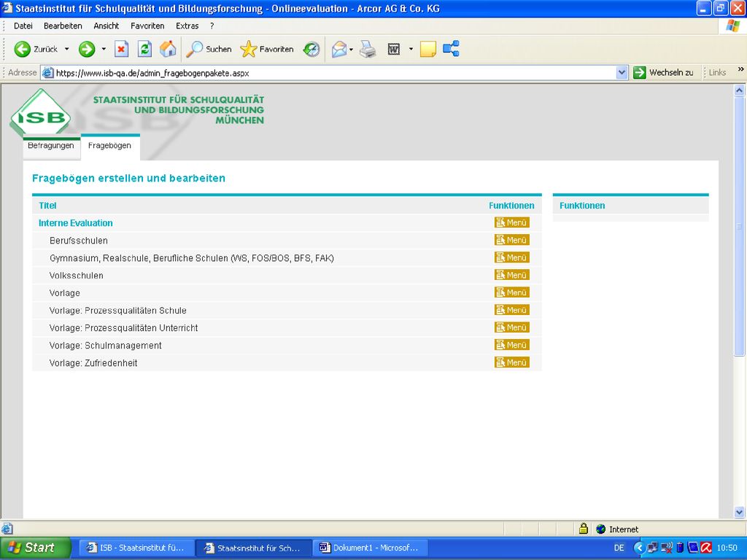This screenshot has height=560, width=747.
Task: Open Menü for Vorlage: Prozessqualitäten Schule
Action: click(x=511, y=310)
